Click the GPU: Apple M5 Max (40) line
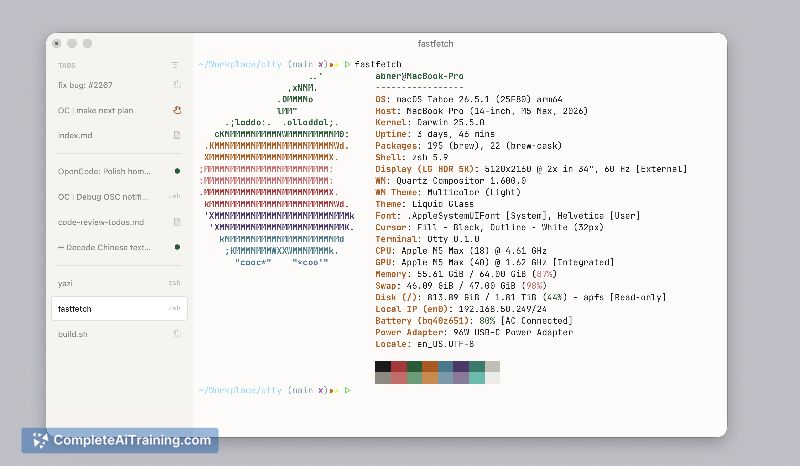This screenshot has height=466, width=800. click(495, 262)
